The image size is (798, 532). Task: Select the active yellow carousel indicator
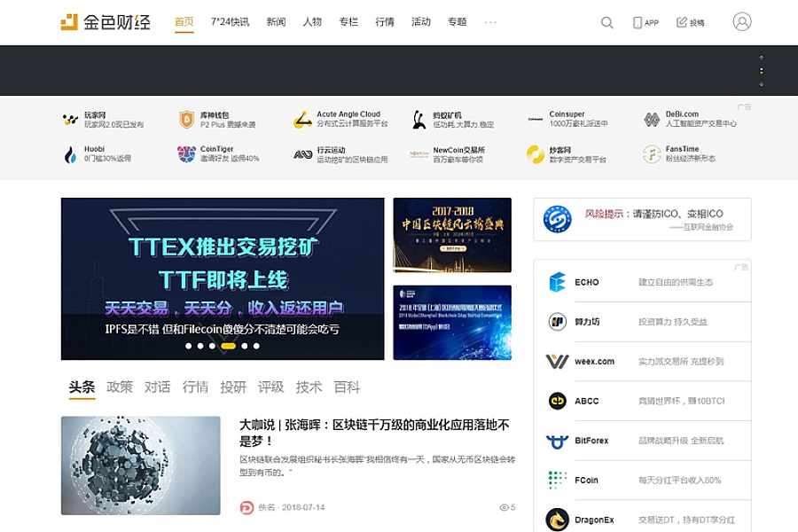click(228, 346)
